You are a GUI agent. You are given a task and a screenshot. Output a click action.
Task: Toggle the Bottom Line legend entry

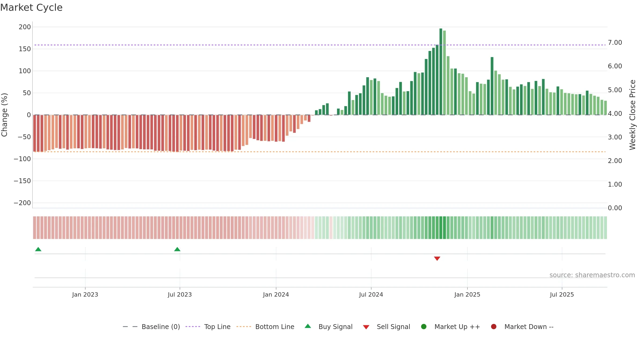[x=265, y=327]
